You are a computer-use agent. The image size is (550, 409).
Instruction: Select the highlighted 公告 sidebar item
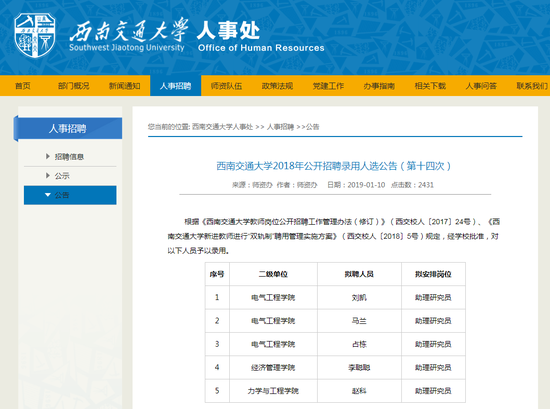tap(70, 195)
